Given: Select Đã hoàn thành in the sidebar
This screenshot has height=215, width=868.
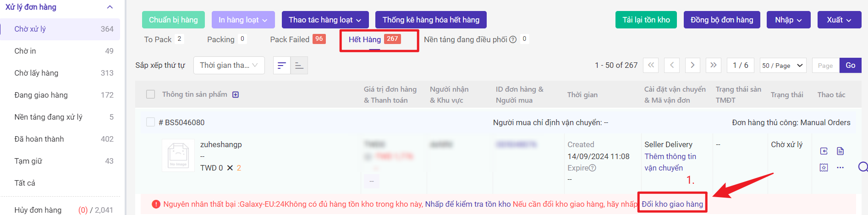Looking at the screenshot, I should tap(60, 139).
